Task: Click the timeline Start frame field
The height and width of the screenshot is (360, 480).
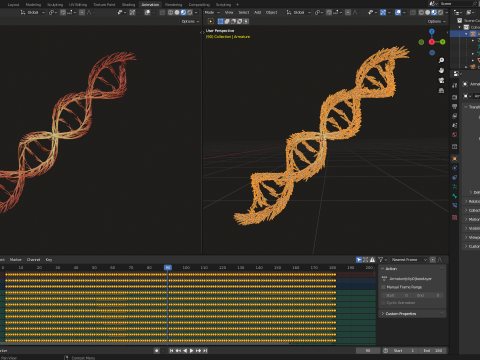Action: click(x=403, y=351)
